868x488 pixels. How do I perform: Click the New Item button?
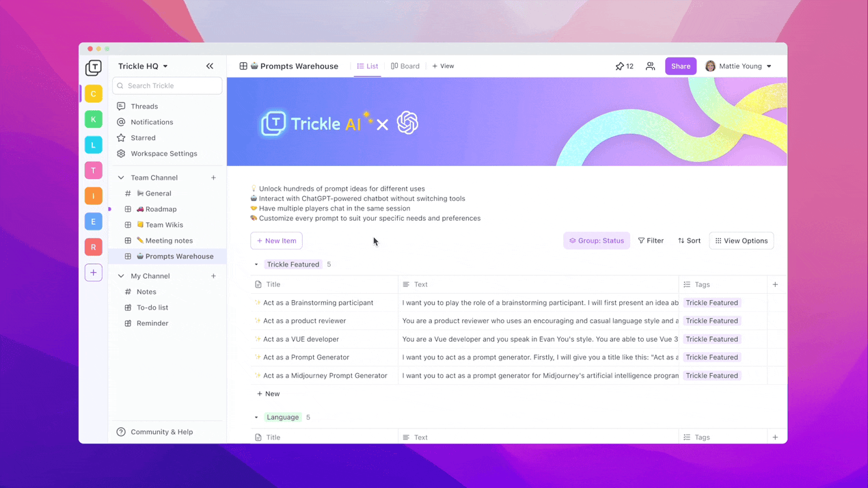point(276,241)
